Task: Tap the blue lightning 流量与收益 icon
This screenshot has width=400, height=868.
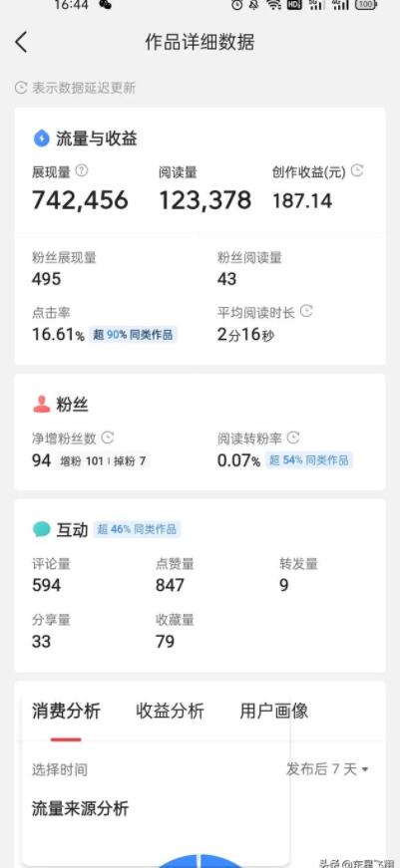Action: pyautogui.click(x=42, y=139)
